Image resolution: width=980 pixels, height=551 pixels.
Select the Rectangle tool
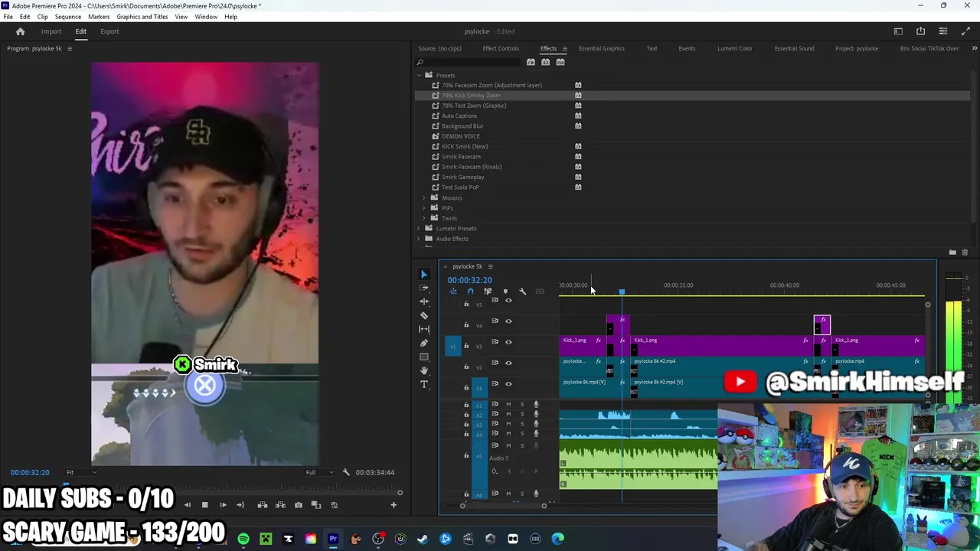point(424,357)
